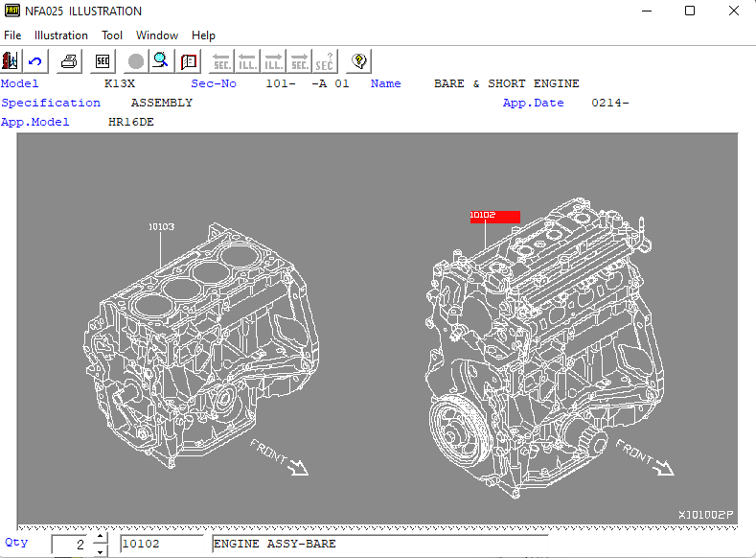Click the blue undo arrow icon
The height and width of the screenshot is (558, 756).
(35, 60)
